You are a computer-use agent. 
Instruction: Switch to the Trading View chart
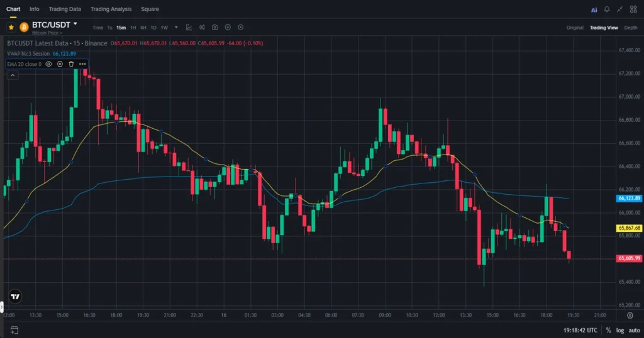point(604,28)
